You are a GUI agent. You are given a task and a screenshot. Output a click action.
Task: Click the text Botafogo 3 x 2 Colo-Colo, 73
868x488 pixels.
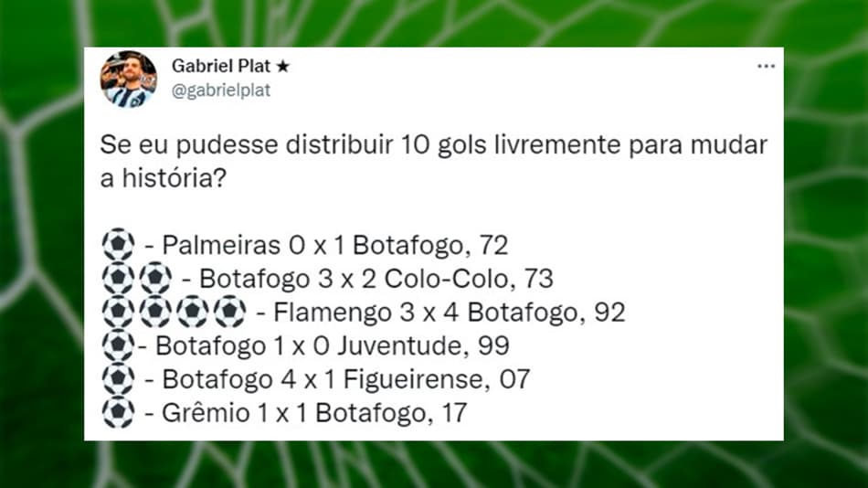[376, 279]
